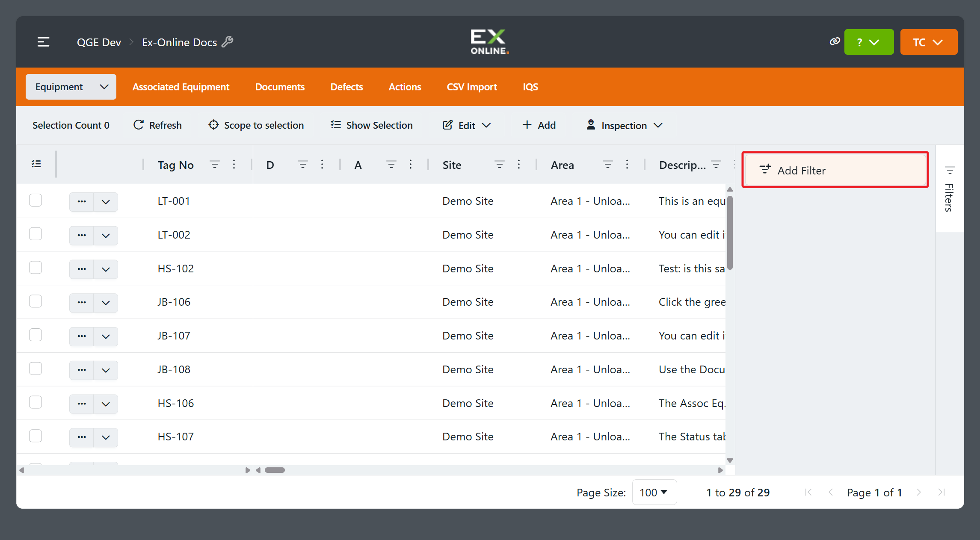
Task: Check the LT-002 row checkbox
Action: coord(36,234)
